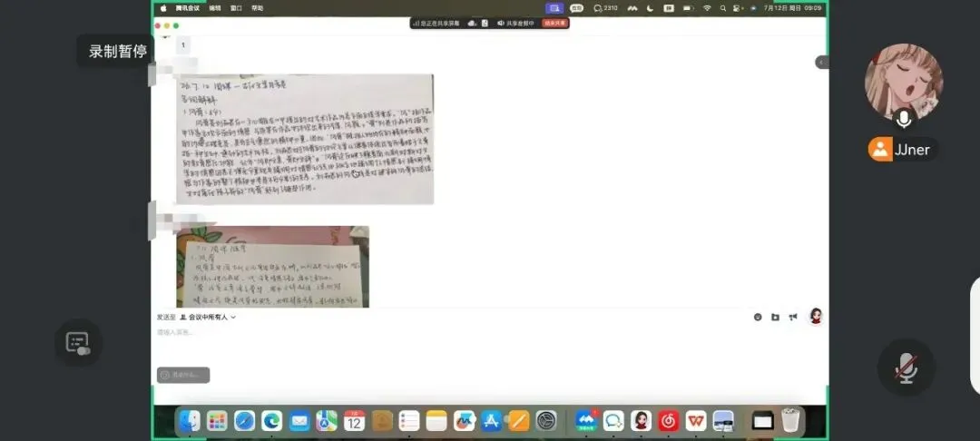980x441 pixels.
Task: Open App Store from the Dock
Action: pyautogui.click(x=491, y=421)
